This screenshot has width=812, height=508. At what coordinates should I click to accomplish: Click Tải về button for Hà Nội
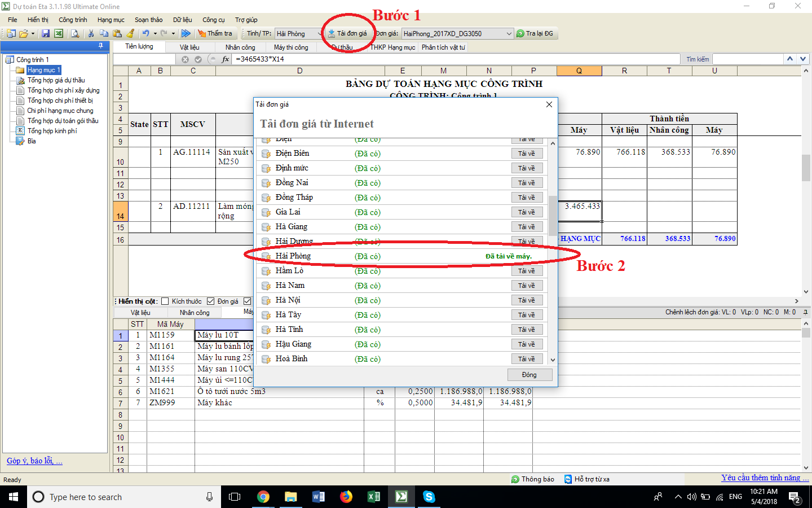(527, 300)
